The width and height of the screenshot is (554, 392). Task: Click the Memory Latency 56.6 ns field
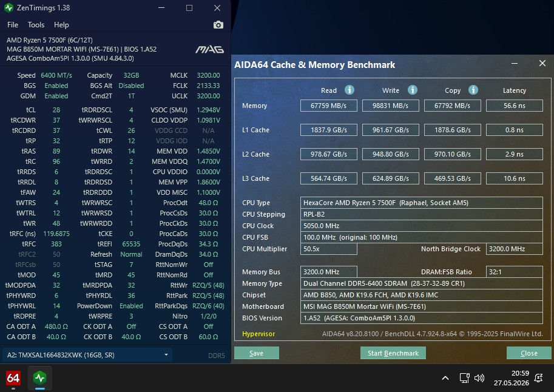tap(515, 106)
